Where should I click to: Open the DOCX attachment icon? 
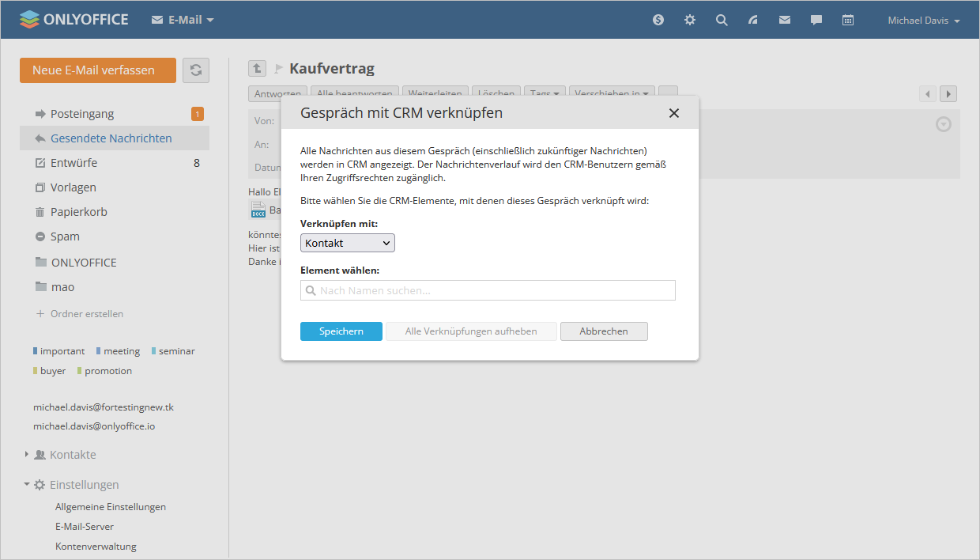(258, 210)
